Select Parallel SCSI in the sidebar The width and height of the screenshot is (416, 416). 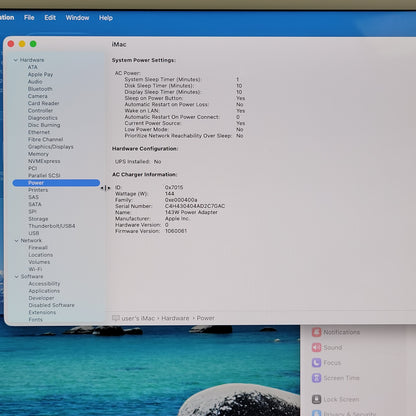[x=44, y=175]
